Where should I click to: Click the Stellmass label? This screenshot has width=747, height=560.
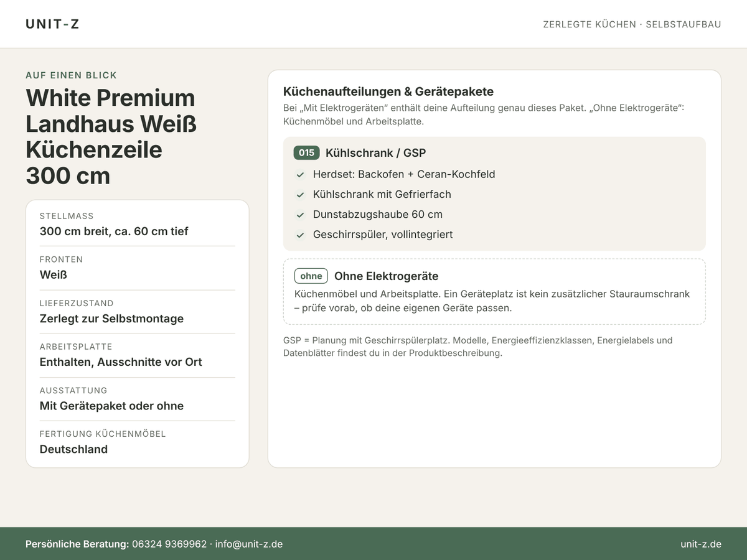(x=67, y=216)
